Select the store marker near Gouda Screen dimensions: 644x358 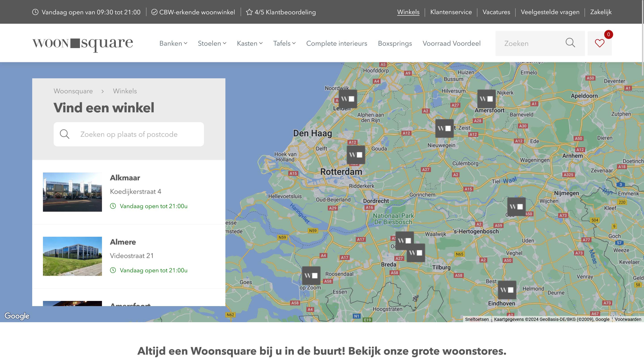tap(356, 155)
